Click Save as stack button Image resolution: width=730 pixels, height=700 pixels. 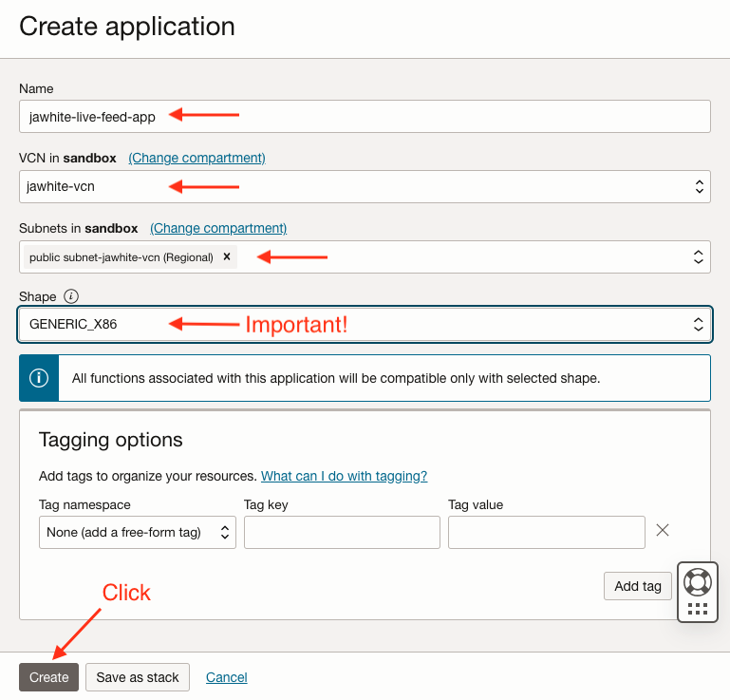coord(138,676)
